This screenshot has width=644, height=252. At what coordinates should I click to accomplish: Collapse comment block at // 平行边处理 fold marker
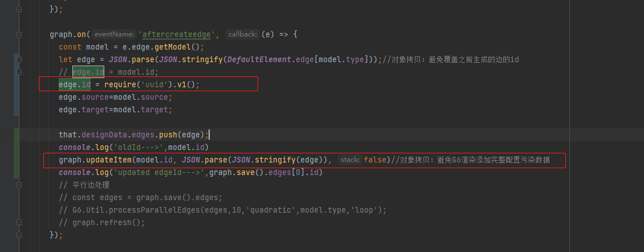(19, 185)
